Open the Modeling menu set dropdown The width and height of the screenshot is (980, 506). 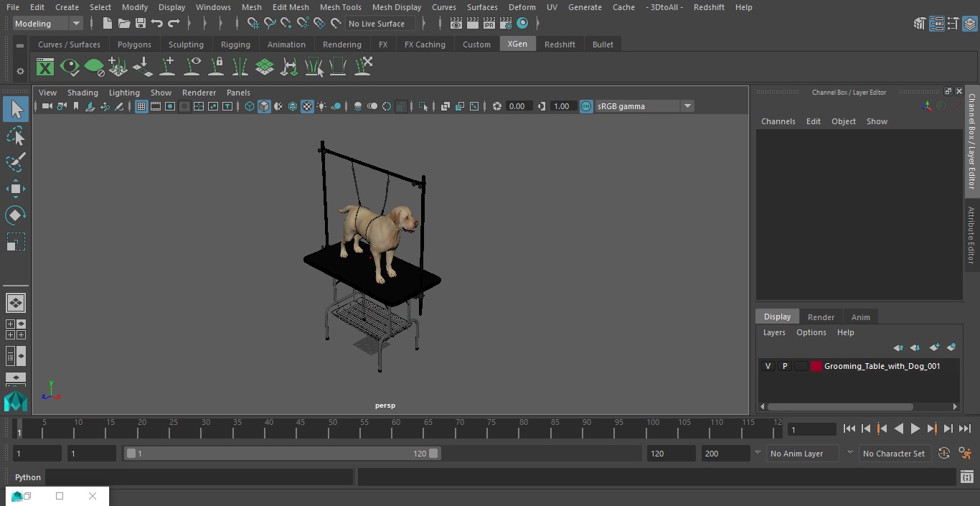(x=47, y=24)
